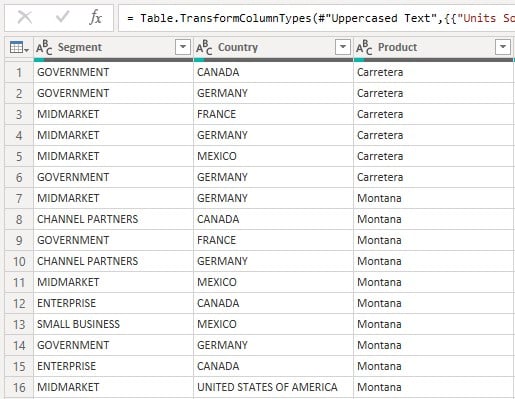The height and width of the screenshot is (399, 515).
Task: Click UNITED STATES OF AMERICA cell
Action: click(273, 387)
